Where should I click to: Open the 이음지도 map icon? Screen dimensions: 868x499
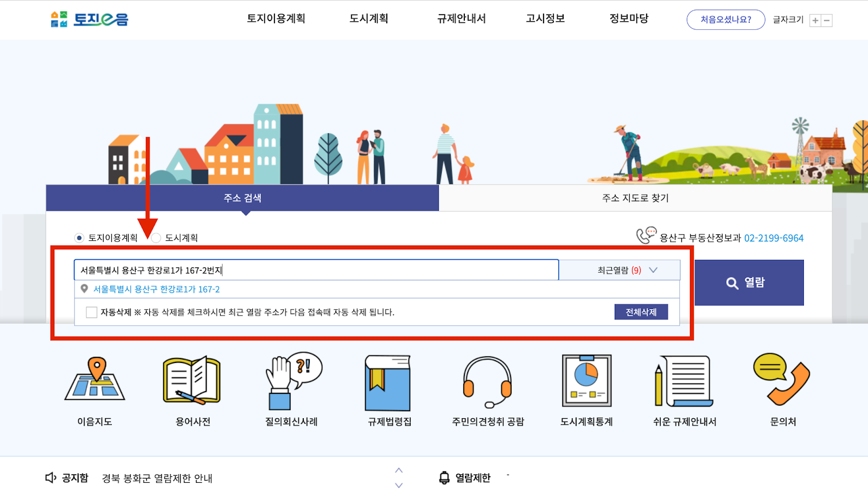[x=95, y=379]
